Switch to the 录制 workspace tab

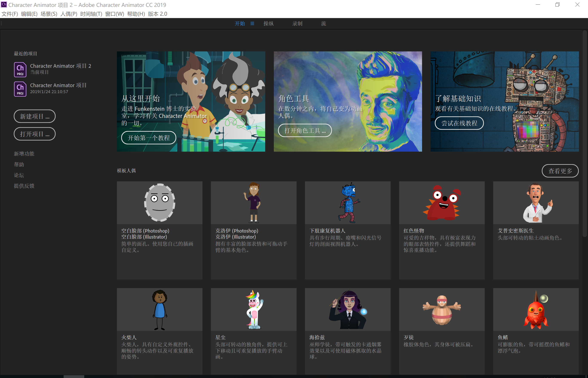click(297, 24)
